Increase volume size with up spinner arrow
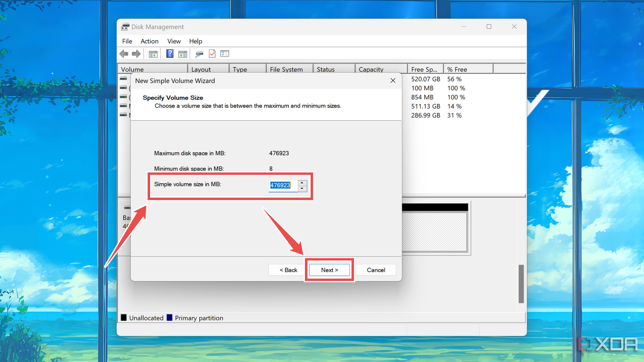644x362 pixels. pos(302,183)
